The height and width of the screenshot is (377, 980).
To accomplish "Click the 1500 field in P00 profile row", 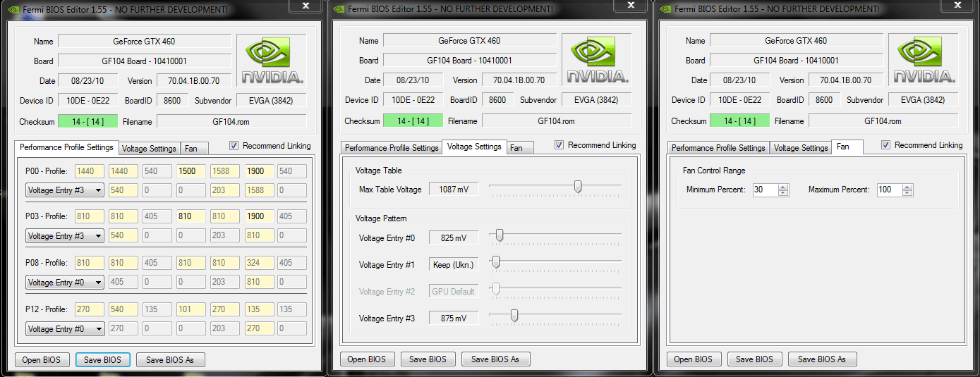I will click(191, 171).
